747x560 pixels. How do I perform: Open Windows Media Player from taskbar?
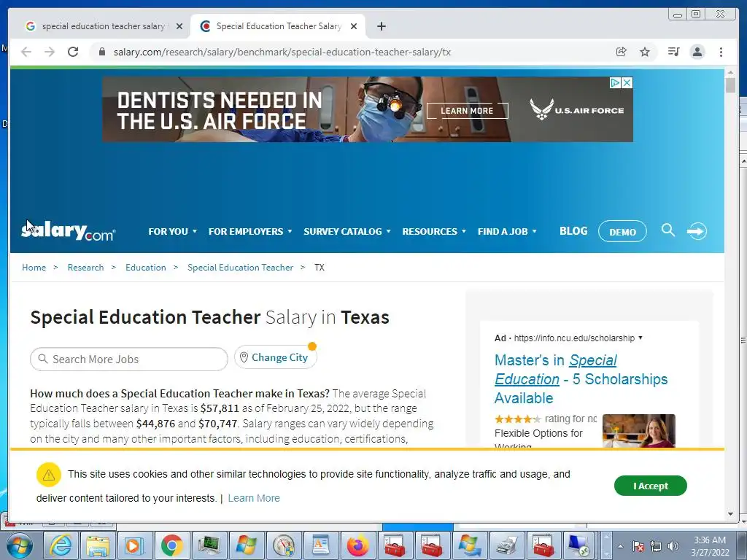tap(134, 545)
